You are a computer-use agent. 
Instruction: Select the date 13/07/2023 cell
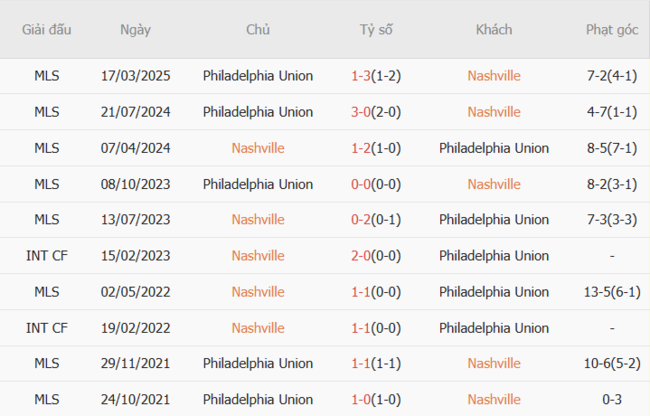coord(135,220)
